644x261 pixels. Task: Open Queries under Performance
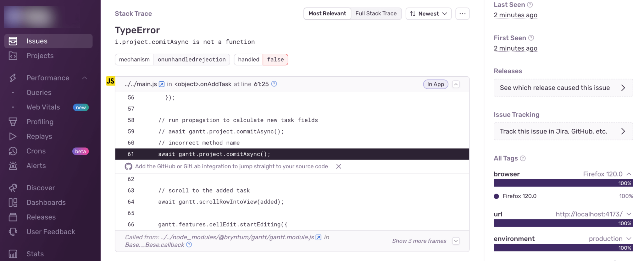[39, 93]
